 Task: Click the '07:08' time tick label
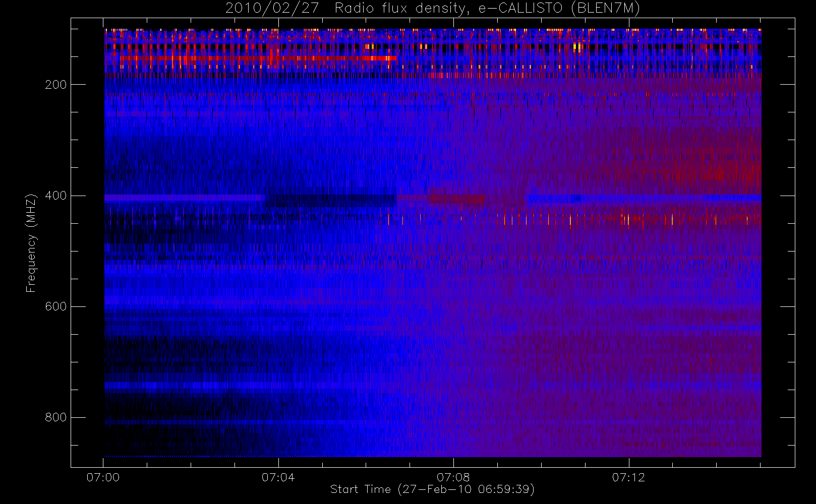coord(453,477)
